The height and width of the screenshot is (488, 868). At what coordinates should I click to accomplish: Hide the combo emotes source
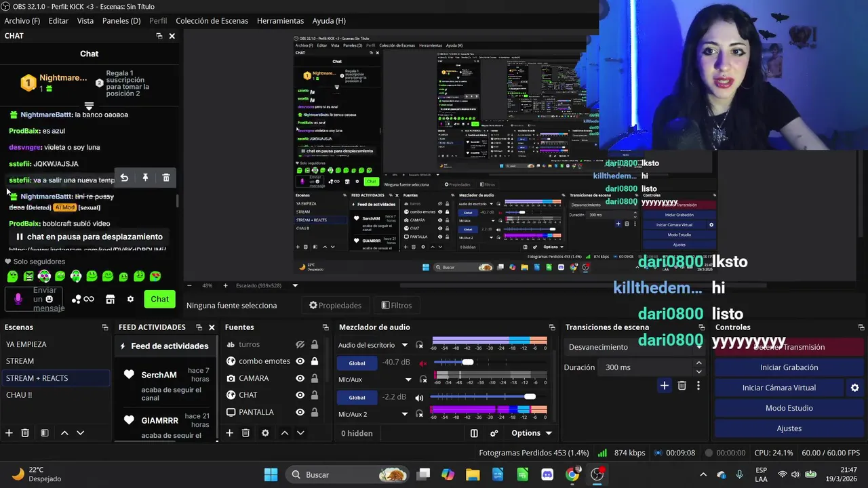point(300,361)
